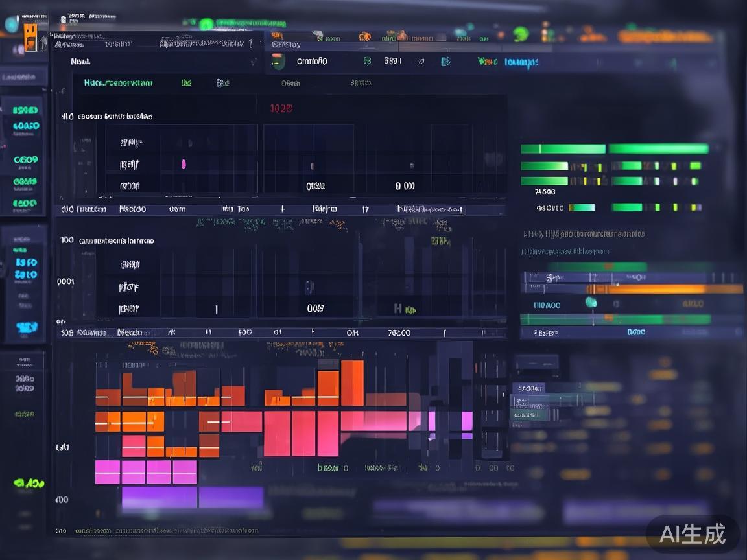
Task: Click the teal arrow icon in the header row
Action: 445,62
